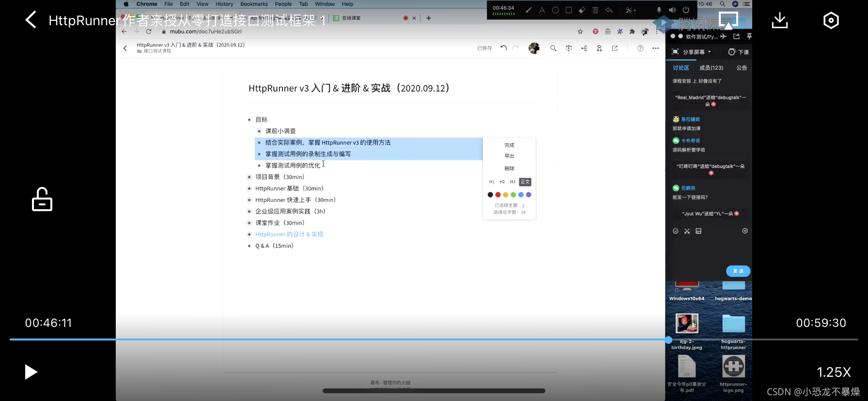Click the video progress slider handle
This screenshot has width=868, height=401.
(x=668, y=339)
